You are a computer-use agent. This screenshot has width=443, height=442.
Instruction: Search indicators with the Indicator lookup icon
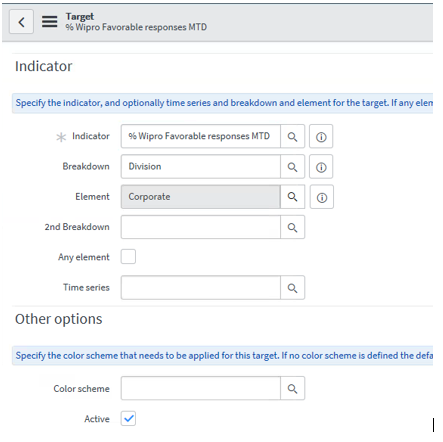pyautogui.click(x=292, y=136)
